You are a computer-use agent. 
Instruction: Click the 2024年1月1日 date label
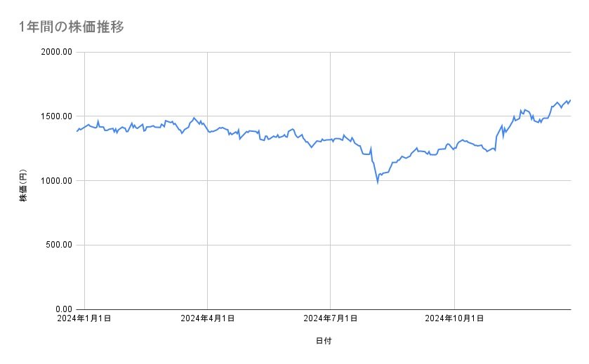click(x=84, y=319)
